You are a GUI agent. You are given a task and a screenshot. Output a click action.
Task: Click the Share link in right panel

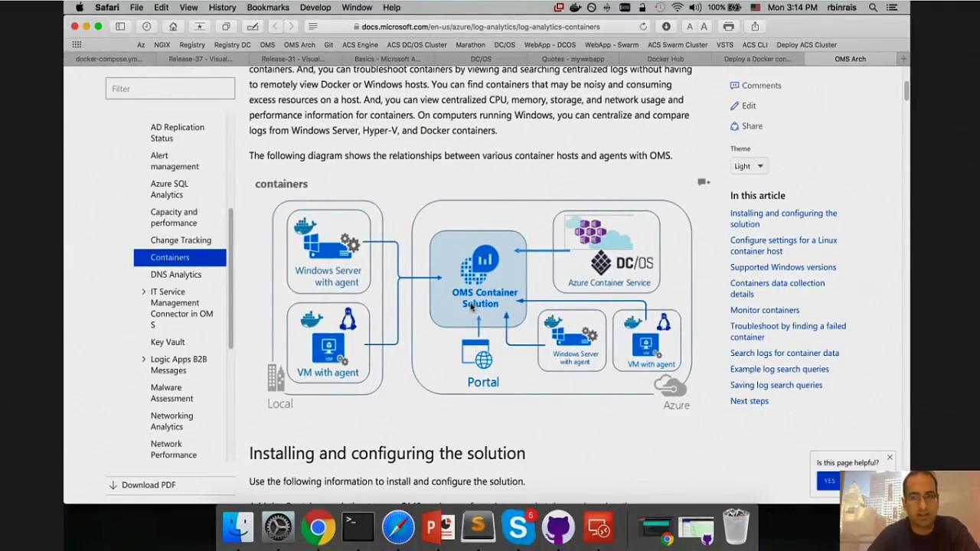(746, 126)
